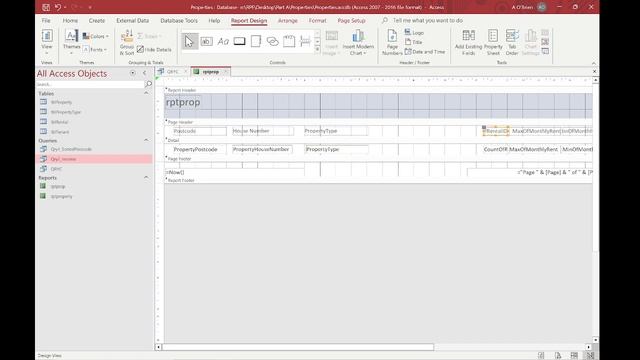Click the horizontal scrollbar of design area
The width and height of the screenshot is (640, 360).
[x=298, y=347]
